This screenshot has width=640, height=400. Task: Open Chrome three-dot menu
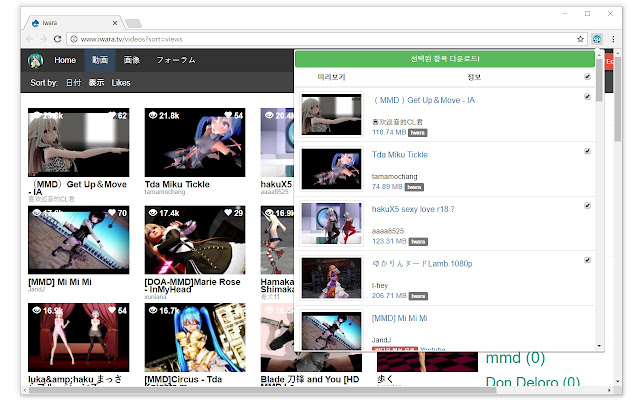coord(613,39)
